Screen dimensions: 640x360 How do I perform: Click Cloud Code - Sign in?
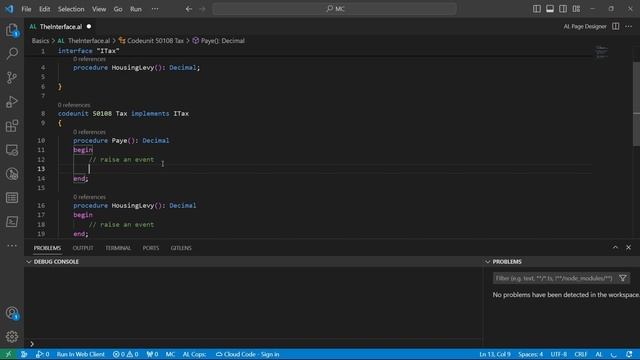click(x=247, y=354)
